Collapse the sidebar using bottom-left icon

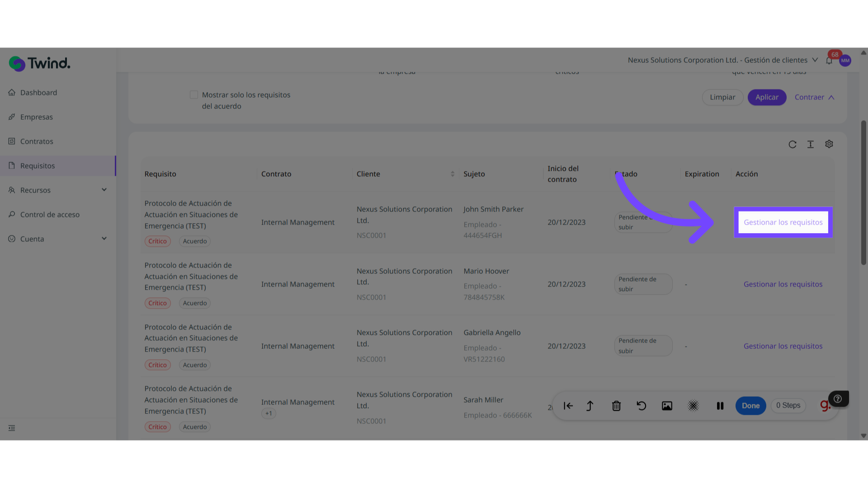(12, 428)
